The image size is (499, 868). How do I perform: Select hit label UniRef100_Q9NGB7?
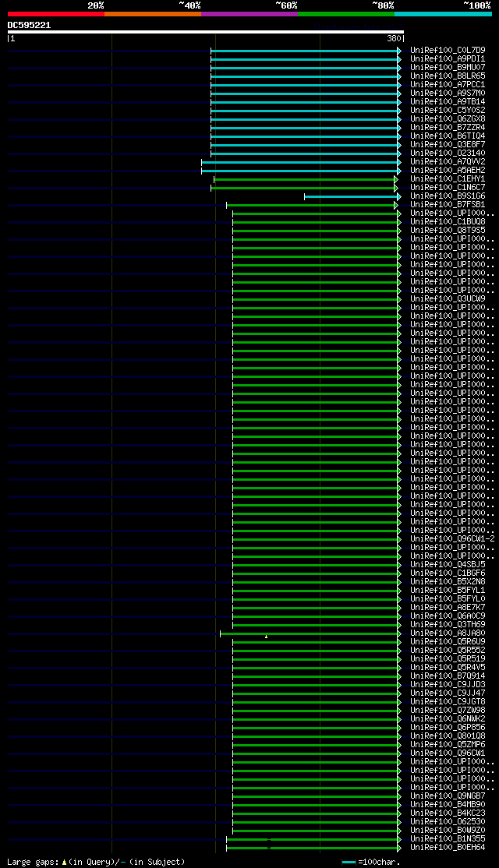click(x=448, y=796)
